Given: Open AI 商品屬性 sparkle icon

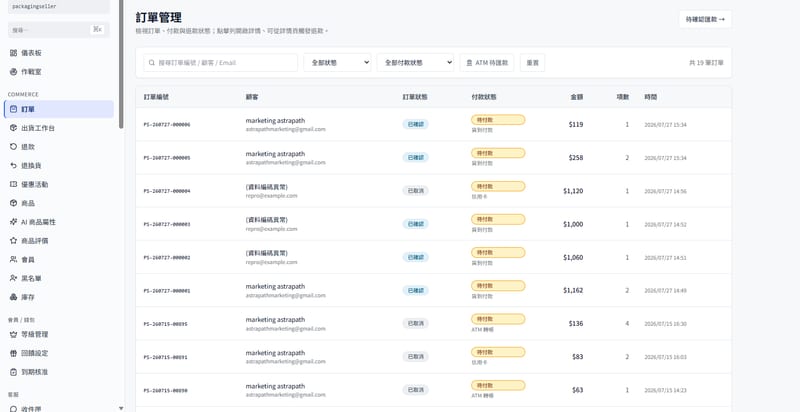Looking at the screenshot, I should pyautogui.click(x=14, y=222).
